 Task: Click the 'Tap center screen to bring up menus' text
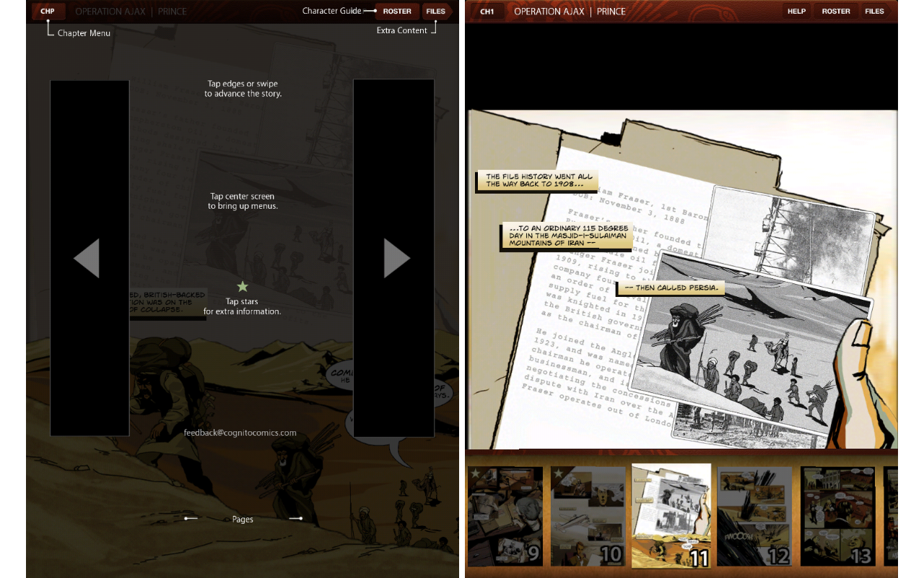243,201
